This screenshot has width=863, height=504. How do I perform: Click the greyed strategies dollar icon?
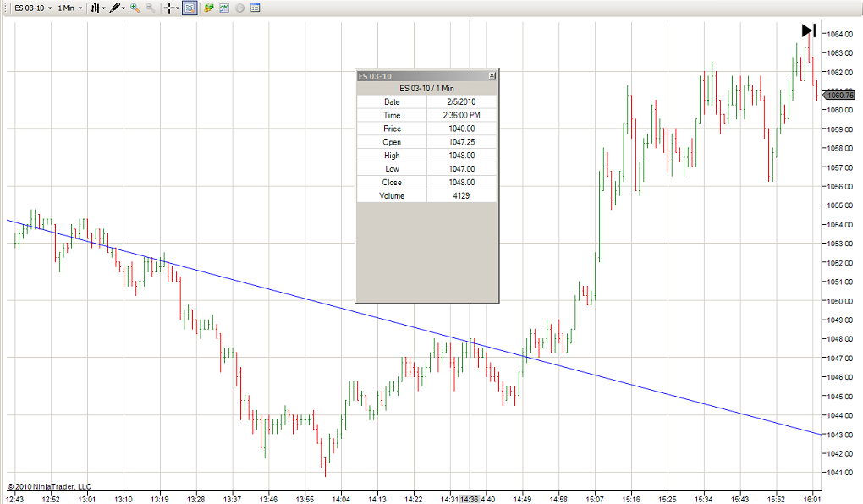239,8
